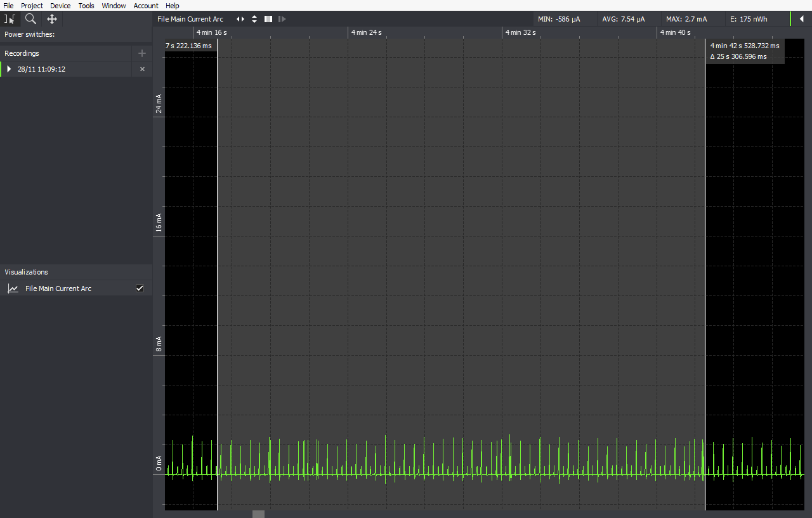This screenshot has height=518, width=812.
Task: Click the MIN: -586 µA statistic
Action: (559, 19)
